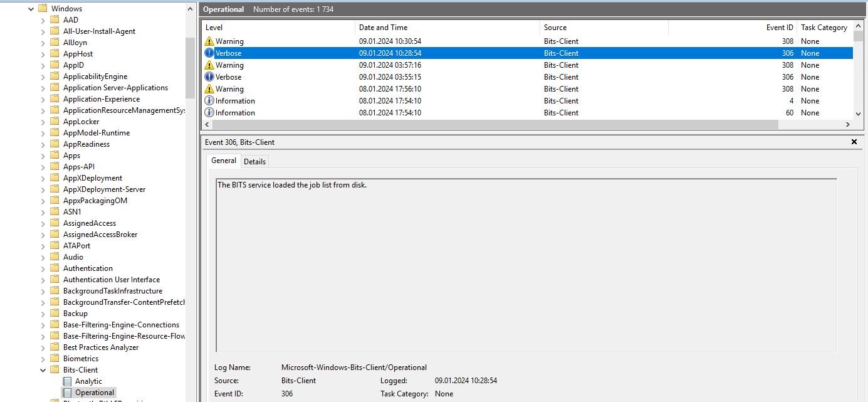Viewport: 868px width, 402px height.
Task: Sort events by Date and Time column
Action: (447, 28)
